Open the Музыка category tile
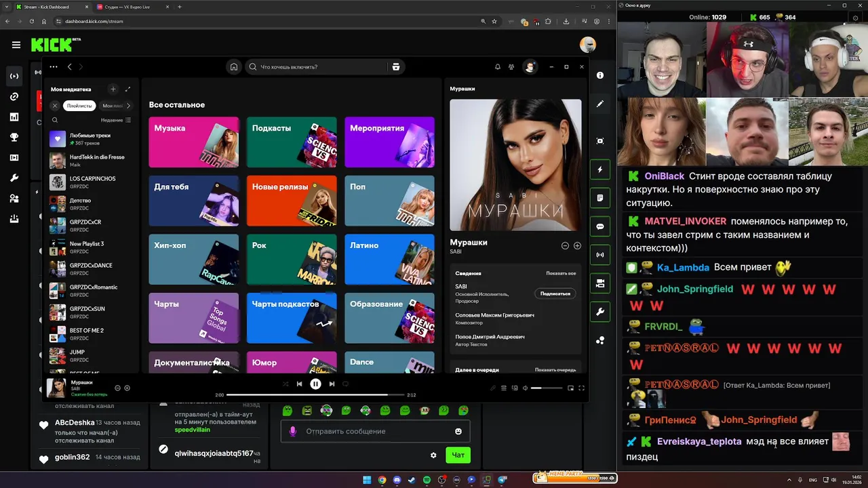 [194, 142]
